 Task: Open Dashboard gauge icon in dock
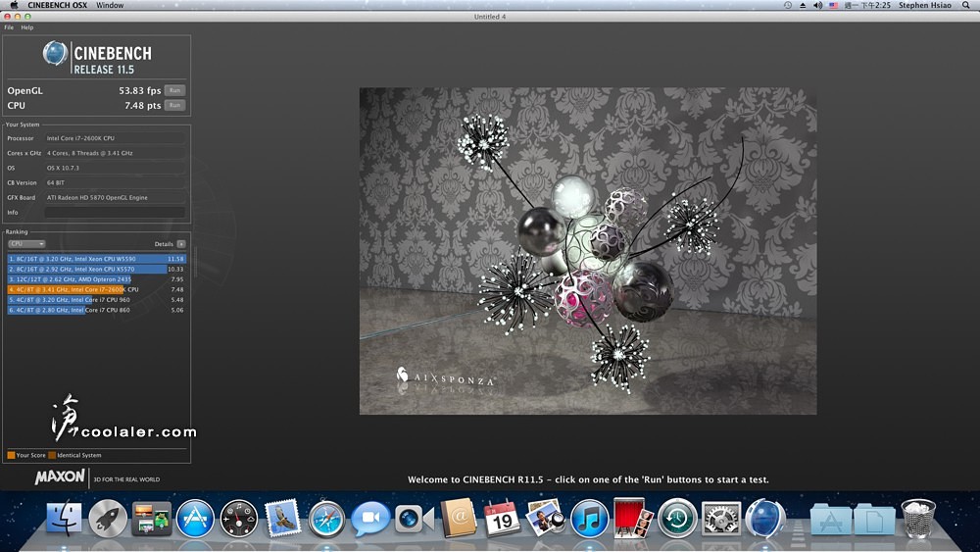point(239,519)
